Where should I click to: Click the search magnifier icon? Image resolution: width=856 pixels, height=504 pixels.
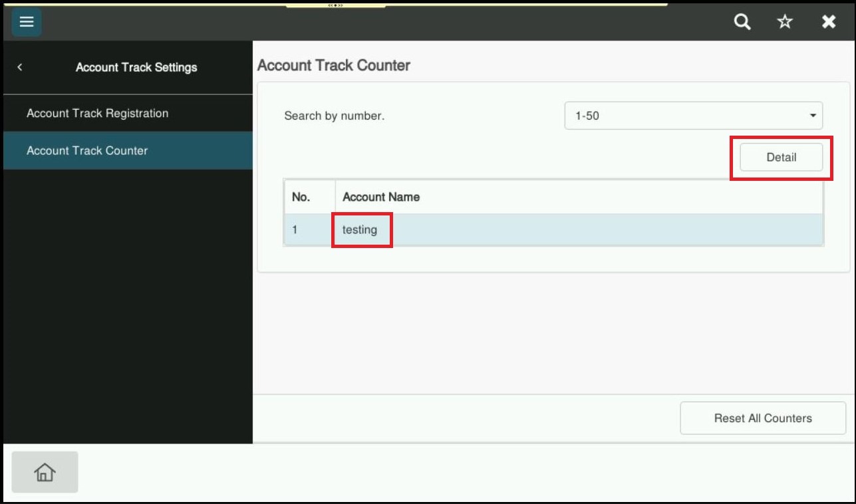click(742, 22)
